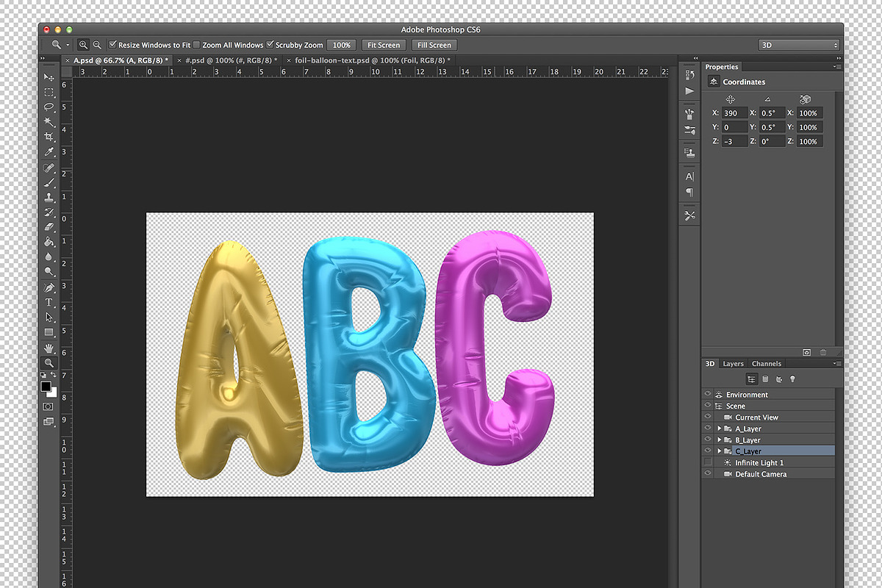Expand C_Layer disclosure triangle
This screenshot has width=882, height=588.
pos(719,451)
